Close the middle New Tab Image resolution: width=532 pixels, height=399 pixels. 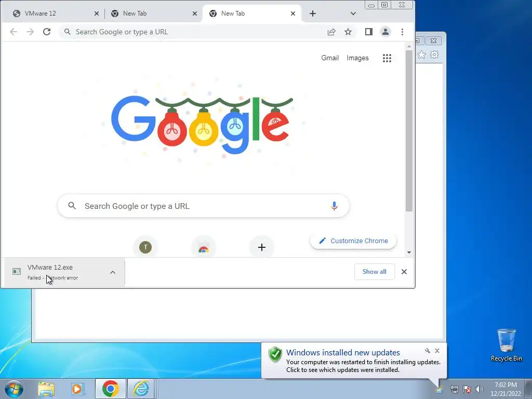coord(195,14)
